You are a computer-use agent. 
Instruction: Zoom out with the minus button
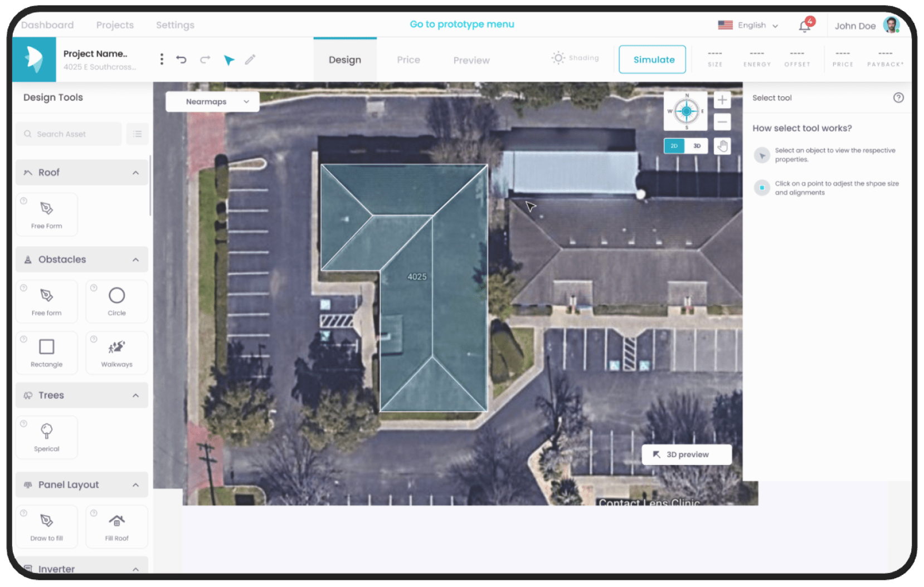point(722,121)
